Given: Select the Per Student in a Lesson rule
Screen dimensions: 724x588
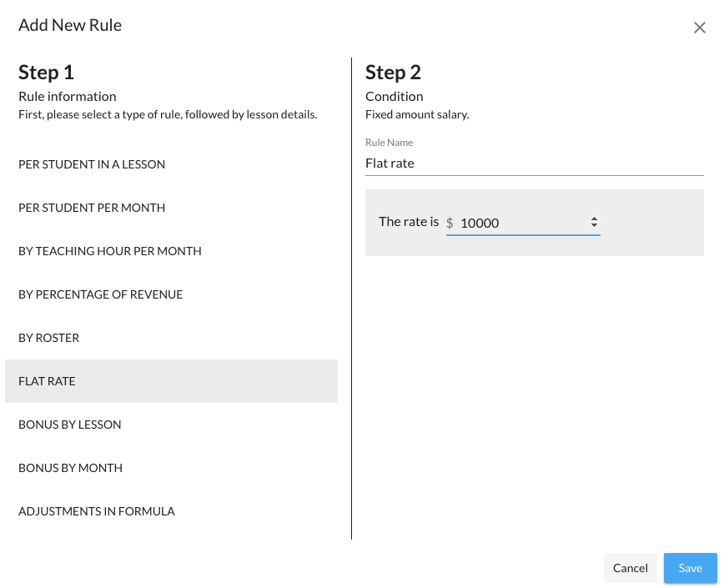Looking at the screenshot, I should tap(92, 164).
